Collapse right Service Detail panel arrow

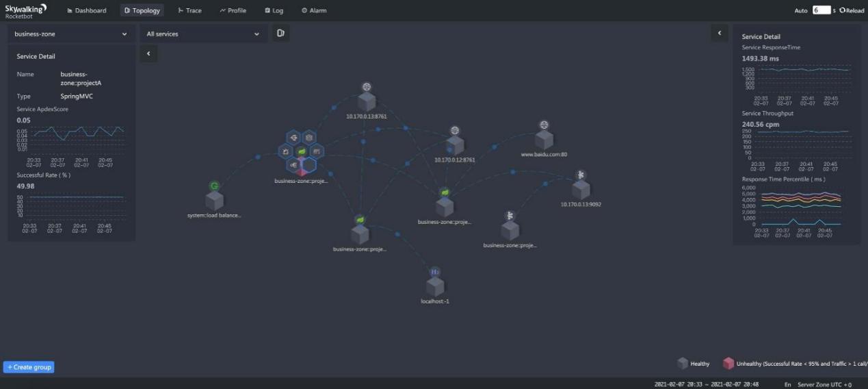(719, 33)
